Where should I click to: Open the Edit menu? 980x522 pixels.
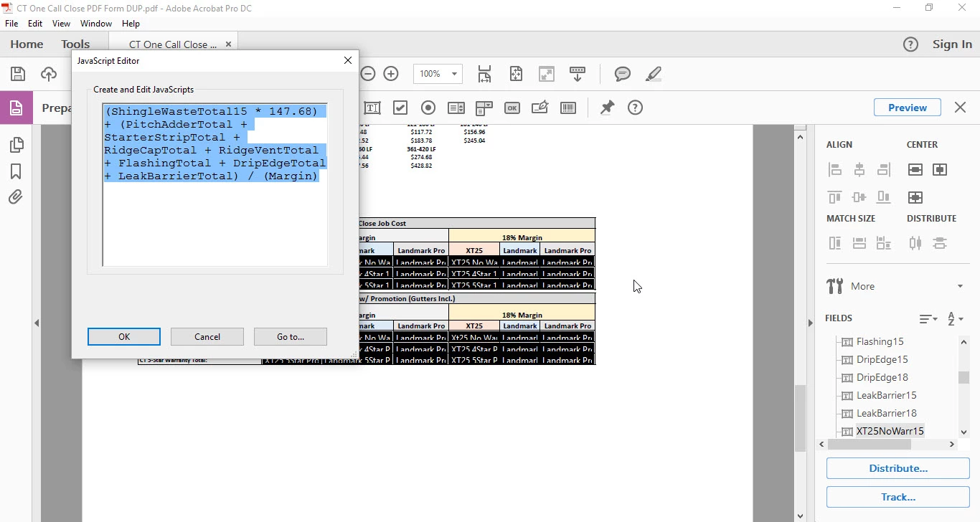[35, 24]
